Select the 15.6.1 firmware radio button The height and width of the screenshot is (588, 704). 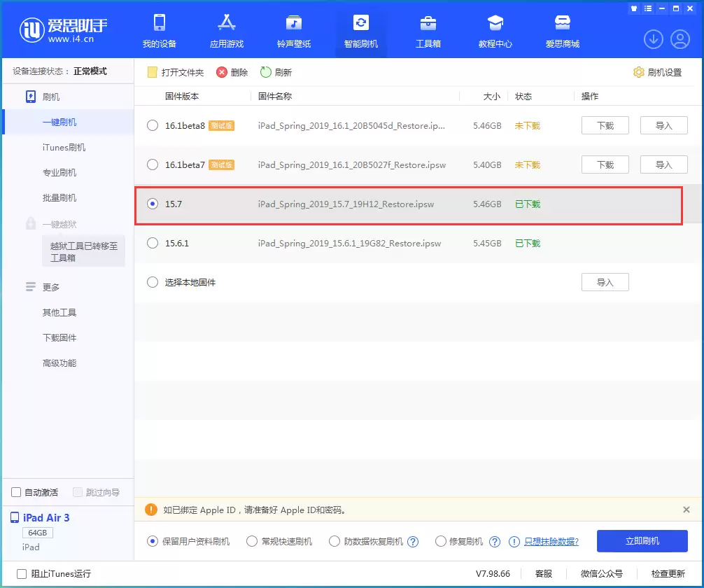(153, 243)
